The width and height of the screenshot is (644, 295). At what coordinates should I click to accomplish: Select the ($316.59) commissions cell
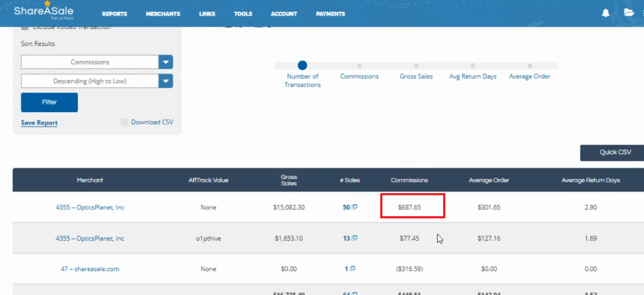pyautogui.click(x=409, y=269)
